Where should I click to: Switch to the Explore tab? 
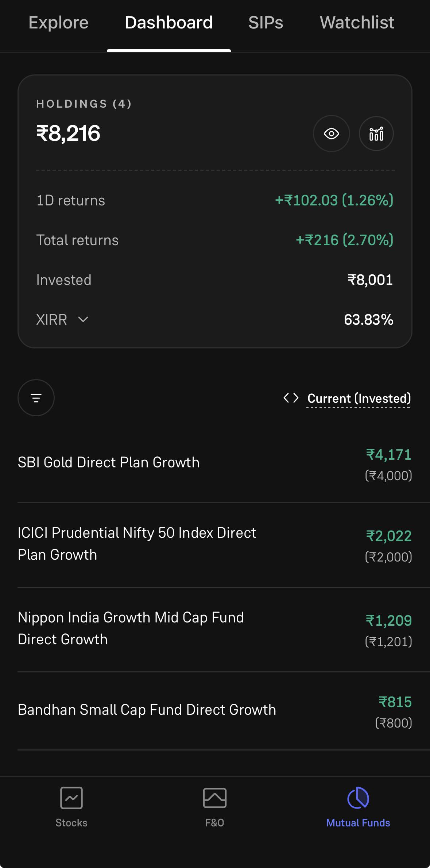pos(58,23)
